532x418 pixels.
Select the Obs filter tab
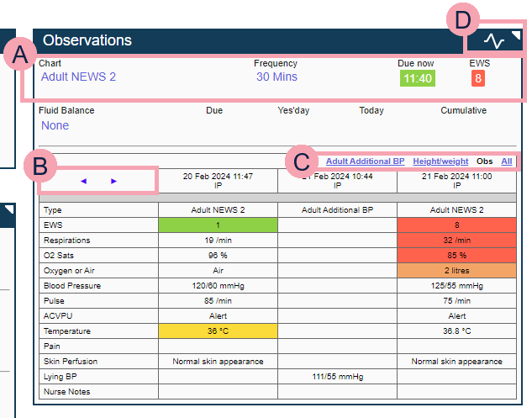pos(484,161)
